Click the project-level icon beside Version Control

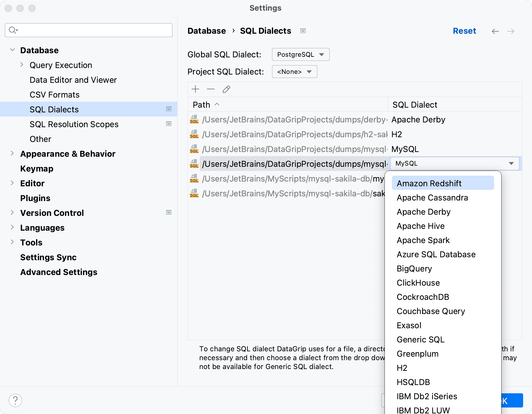coord(169,213)
